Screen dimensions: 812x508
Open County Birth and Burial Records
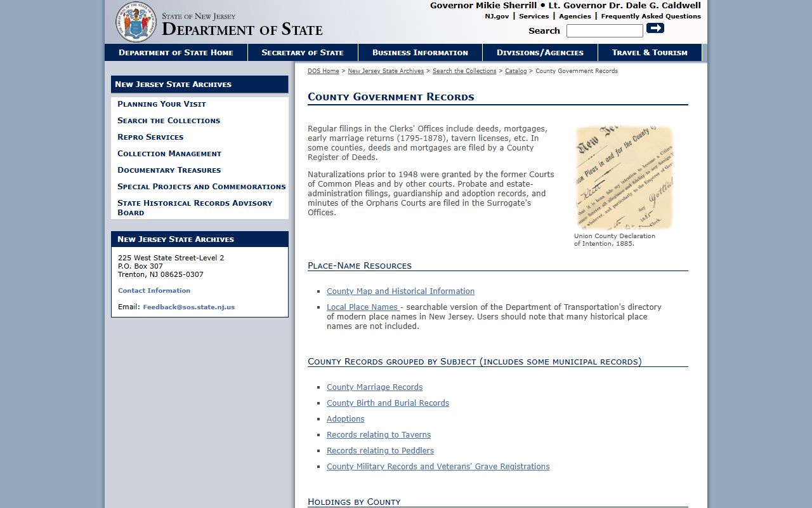pos(388,403)
